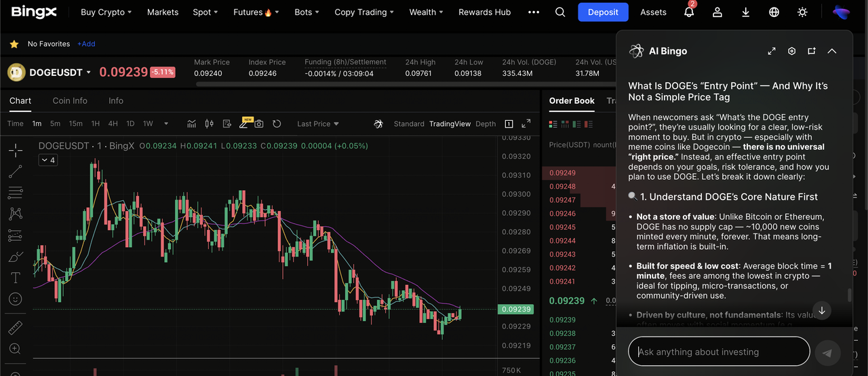868x376 pixels.
Task: Open the Rewards Hub menu item
Action: click(484, 12)
